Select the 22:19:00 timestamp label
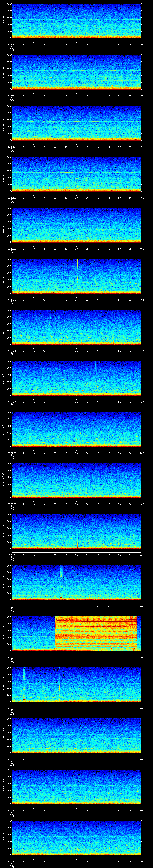 (12, 300)
